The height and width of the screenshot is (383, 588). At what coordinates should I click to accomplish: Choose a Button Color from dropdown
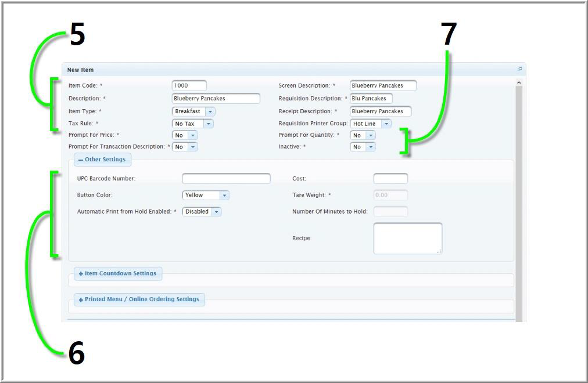(x=224, y=196)
